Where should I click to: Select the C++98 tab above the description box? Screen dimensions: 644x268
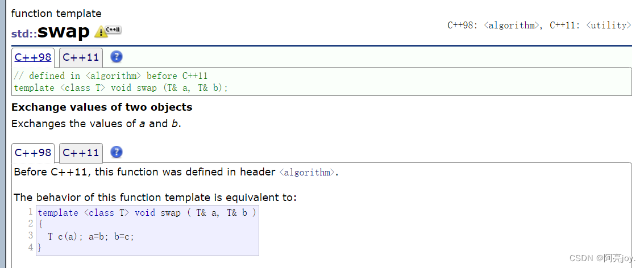[33, 153]
